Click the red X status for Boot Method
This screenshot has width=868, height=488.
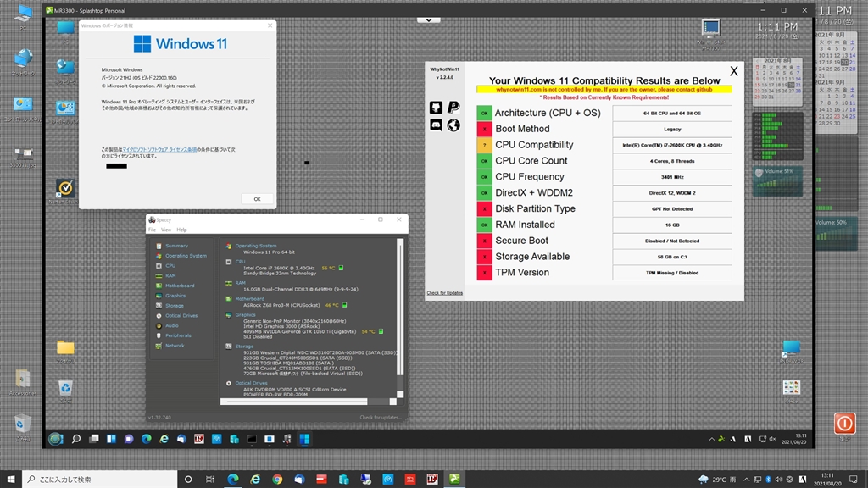tap(484, 129)
